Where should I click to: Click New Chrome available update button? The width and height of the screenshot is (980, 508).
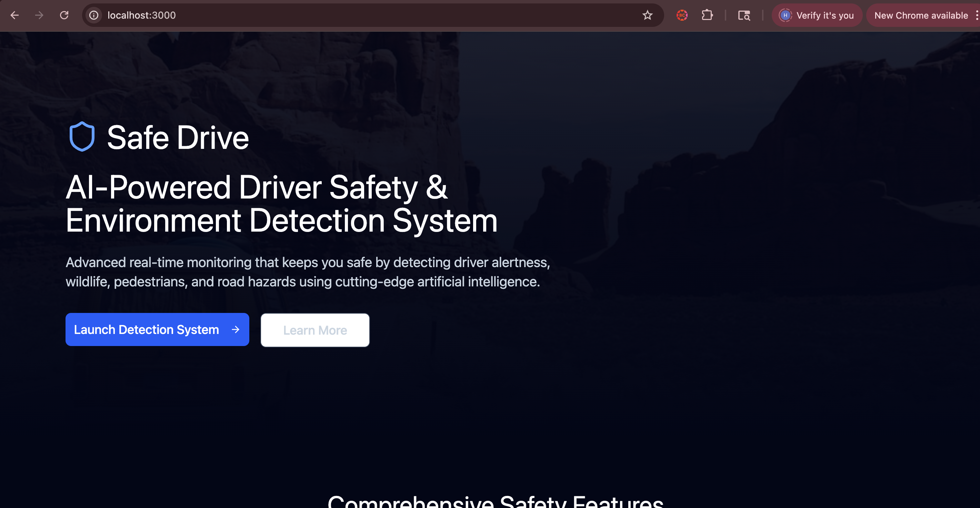[921, 15]
